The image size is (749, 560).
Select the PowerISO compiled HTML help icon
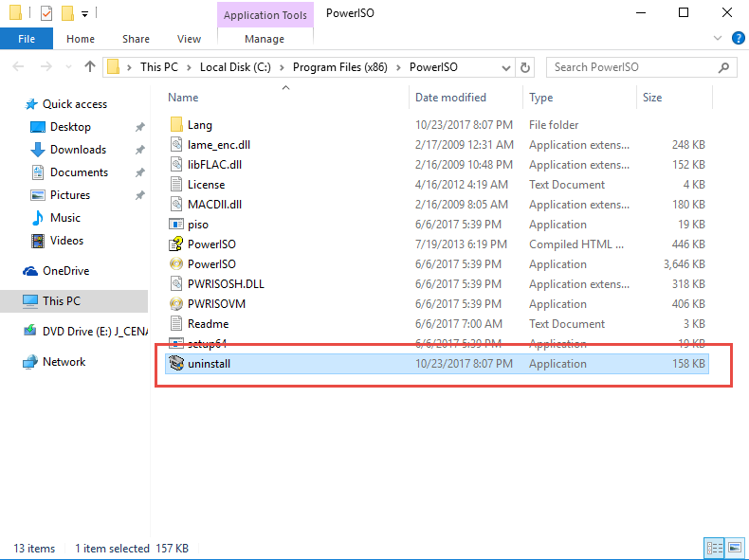[176, 244]
